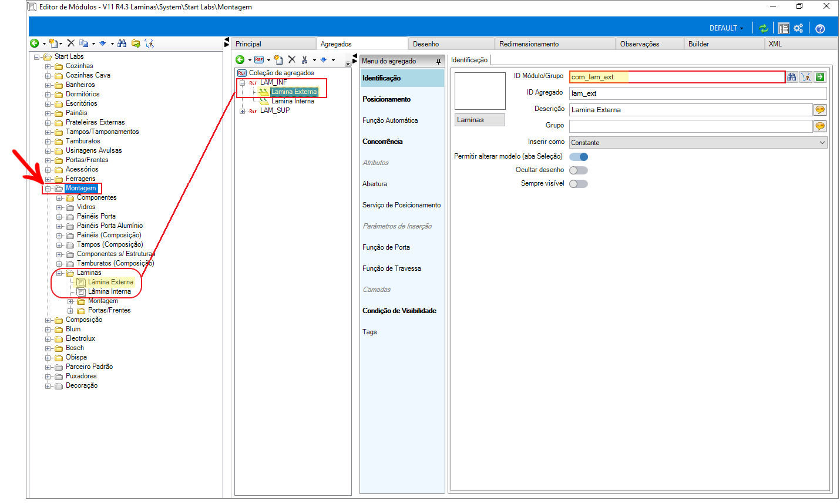Toggle the 'Ocultar desenho' switch

click(579, 170)
